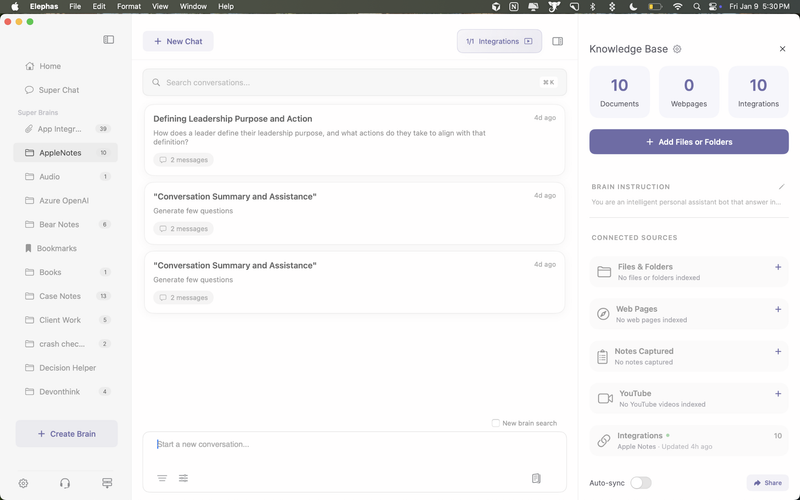This screenshot has width=800, height=500.
Task: Click the Create Brain button
Action: [66, 434]
